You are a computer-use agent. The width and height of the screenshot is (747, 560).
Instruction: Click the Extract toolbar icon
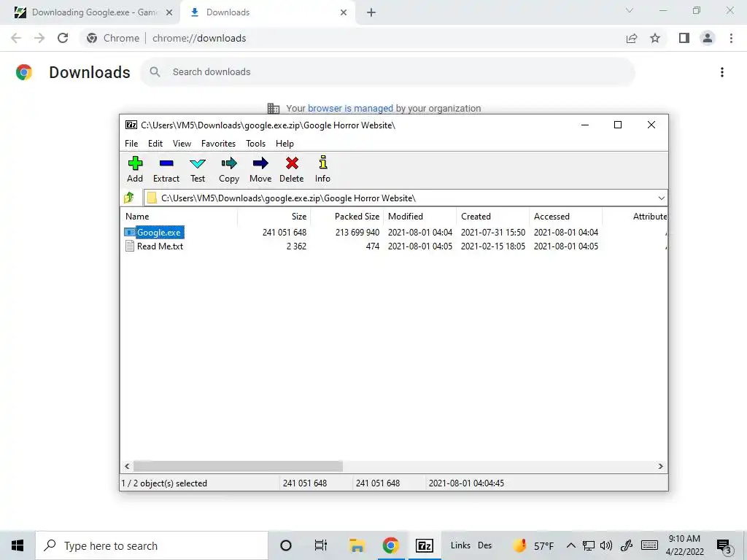tap(166, 164)
